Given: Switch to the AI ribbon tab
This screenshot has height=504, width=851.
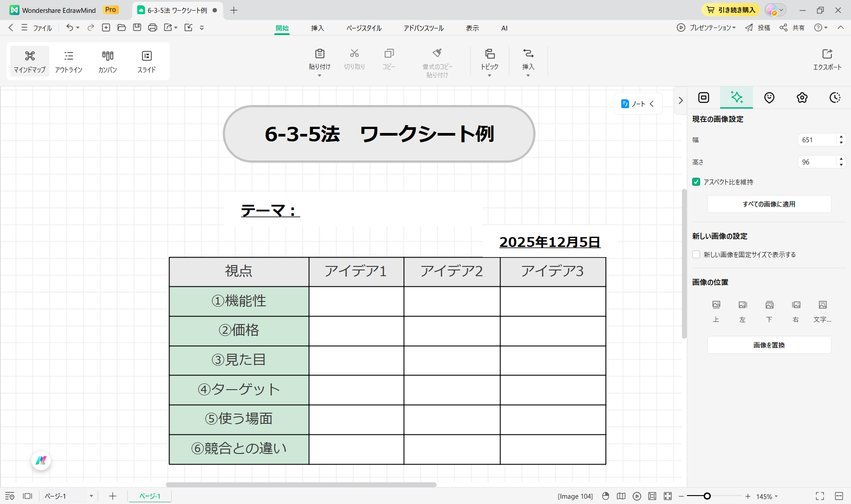Looking at the screenshot, I should 504,28.
